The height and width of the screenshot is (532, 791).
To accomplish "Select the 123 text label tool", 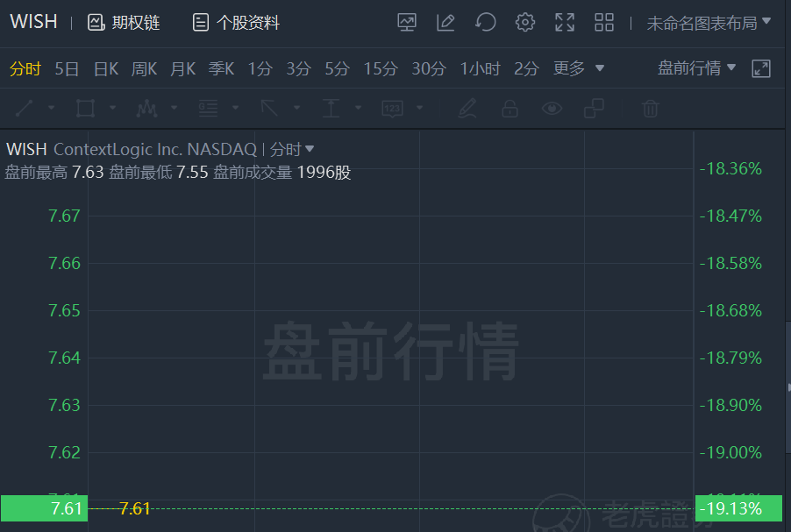I will tap(393, 109).
